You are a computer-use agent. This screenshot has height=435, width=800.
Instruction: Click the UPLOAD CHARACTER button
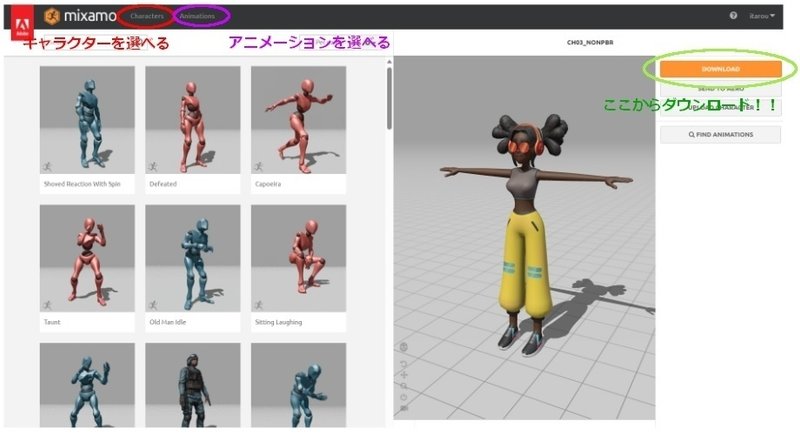tap(720, 108)
